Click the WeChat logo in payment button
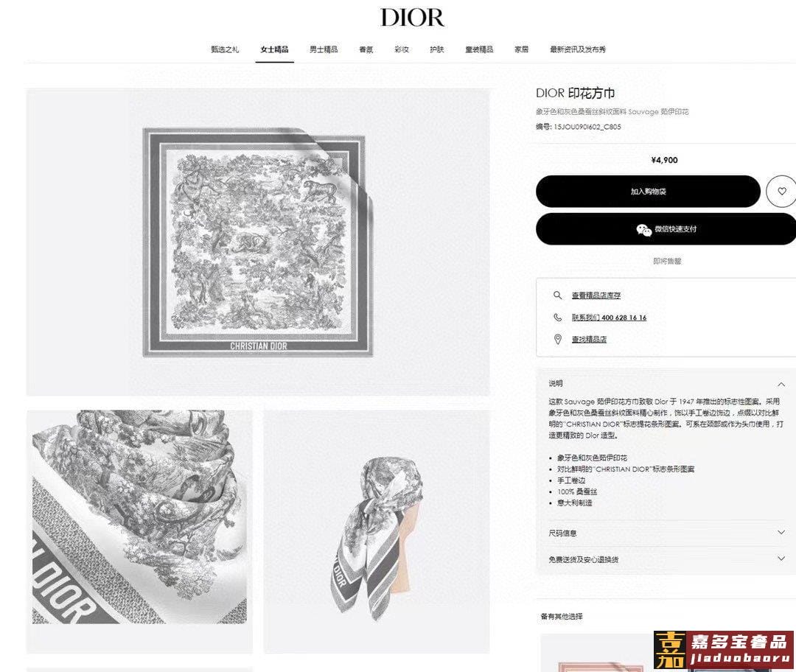This screenshot has height=672, width=796. click(643, 230)
